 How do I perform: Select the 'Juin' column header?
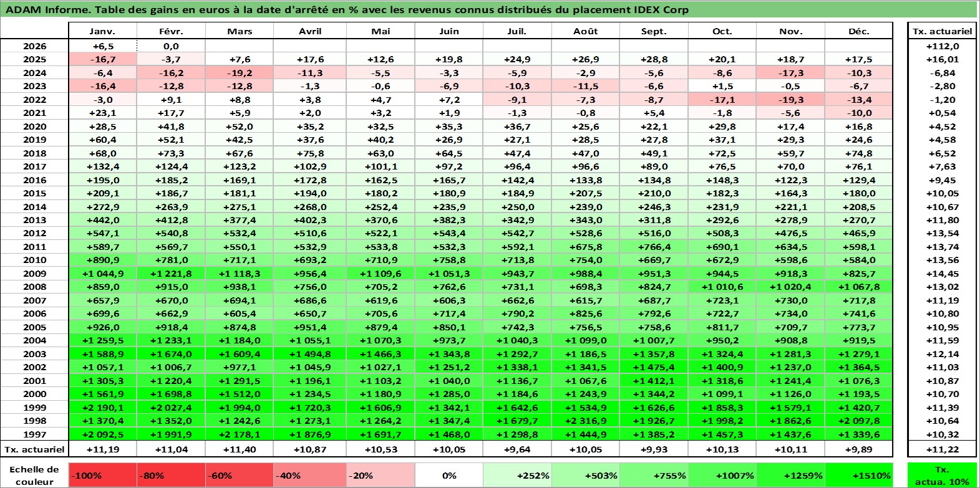coord(449,31)
